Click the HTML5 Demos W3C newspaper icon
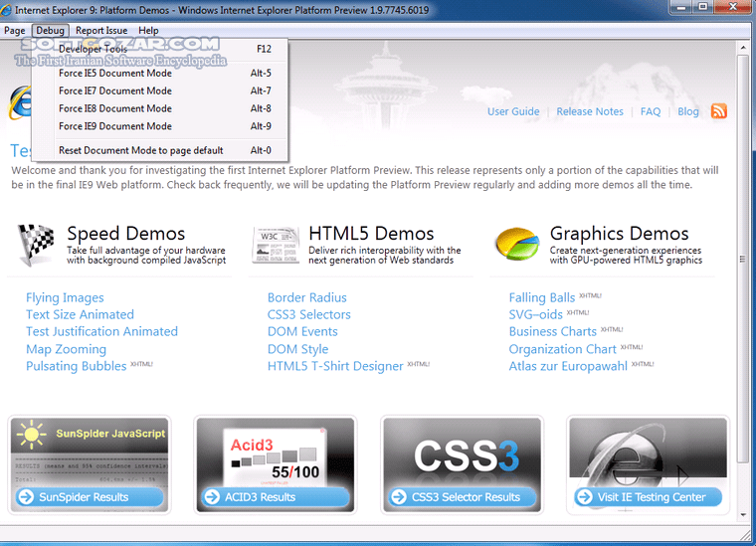Screen dimensions: 756x546 point(277,246)
